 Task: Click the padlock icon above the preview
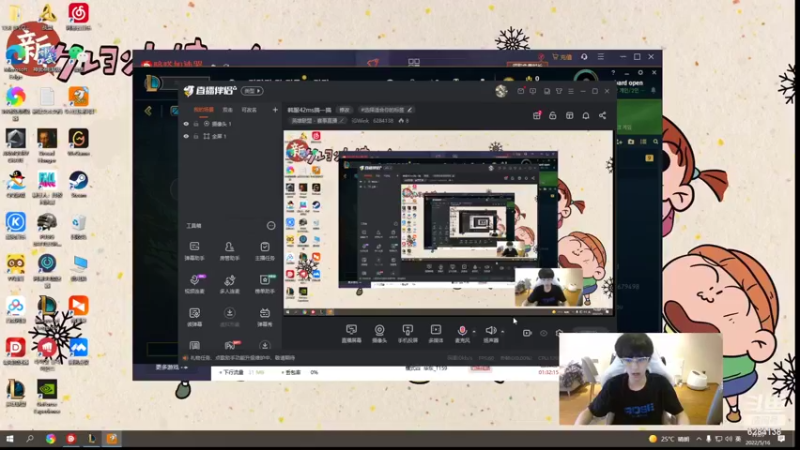click(553, 116)
